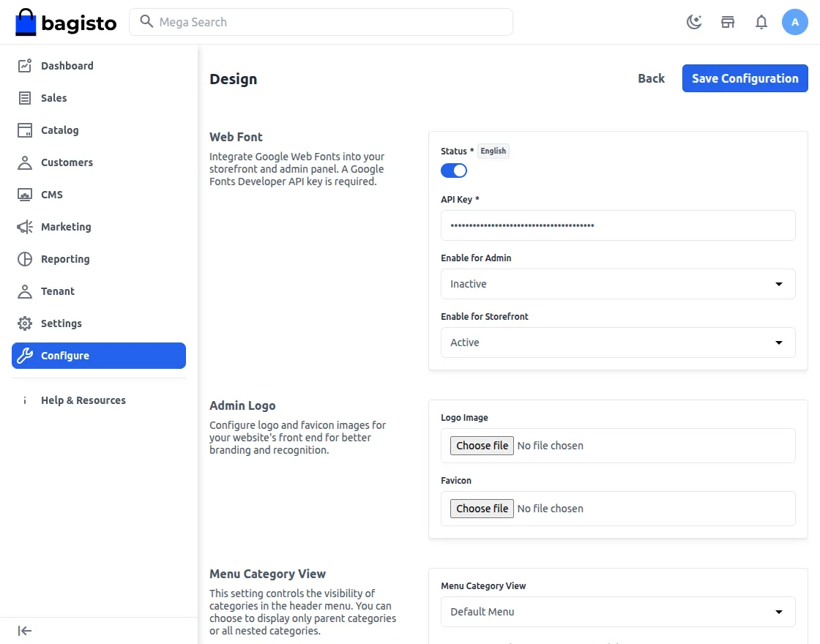Open Tenant menu label
This screenshot has height=644, width=820.
pos(58,291)
